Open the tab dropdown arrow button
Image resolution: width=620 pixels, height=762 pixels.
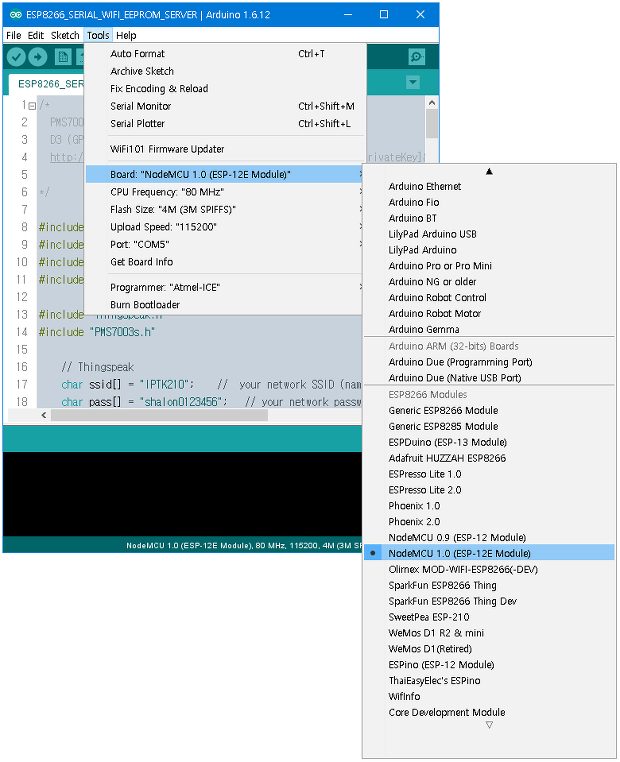click(413, 82)
